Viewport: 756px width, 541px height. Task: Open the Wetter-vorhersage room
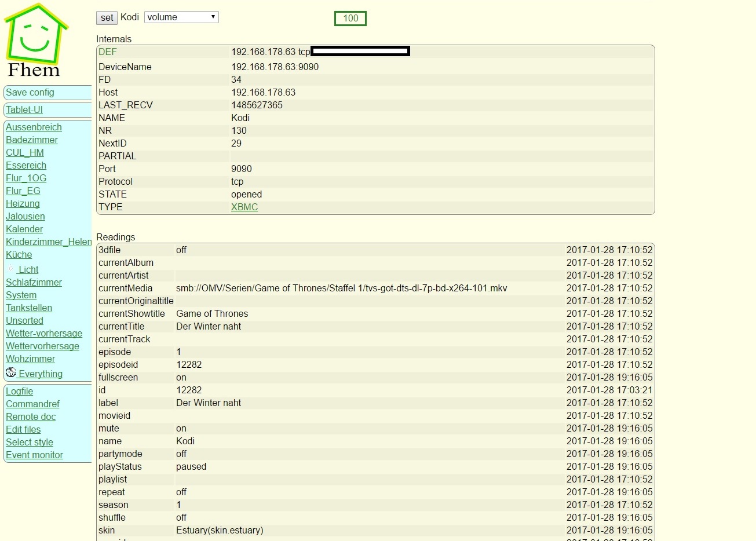[x=44, y=334]
